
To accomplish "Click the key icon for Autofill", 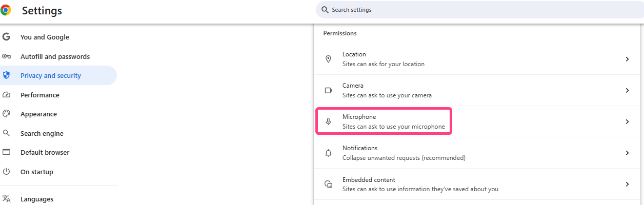I will pyautogui.click(x=7, y=56).
